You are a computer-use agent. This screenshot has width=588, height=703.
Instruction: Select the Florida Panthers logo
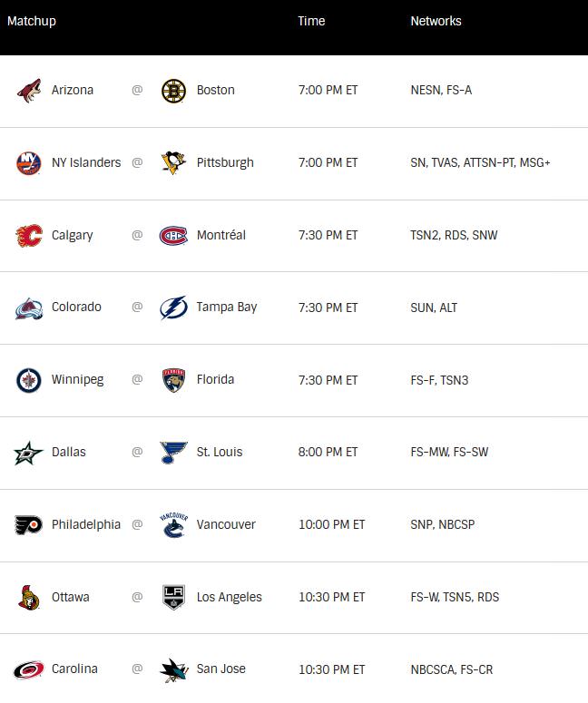(173, 380)
